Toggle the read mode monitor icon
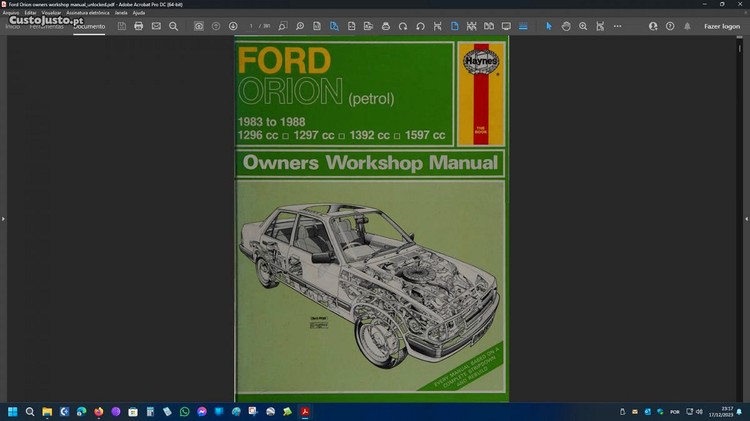Viewport: 750px width, 421px height. click(x=506, y=26)
